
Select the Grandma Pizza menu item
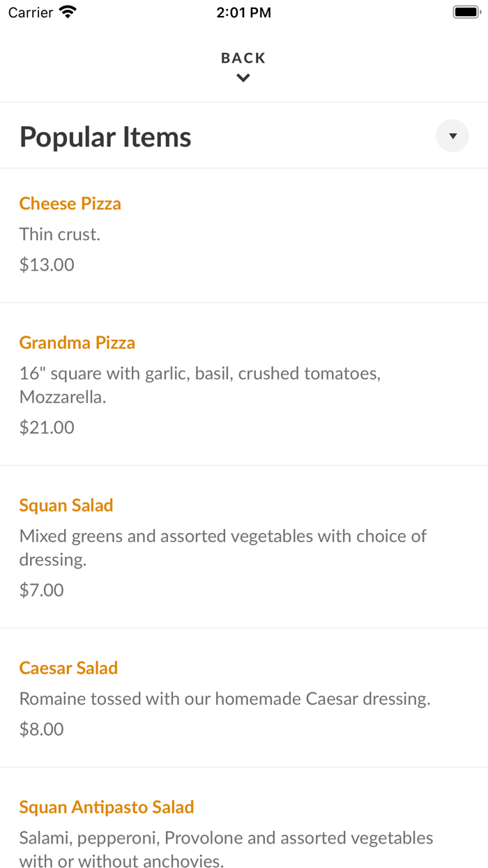click(77, 343)
